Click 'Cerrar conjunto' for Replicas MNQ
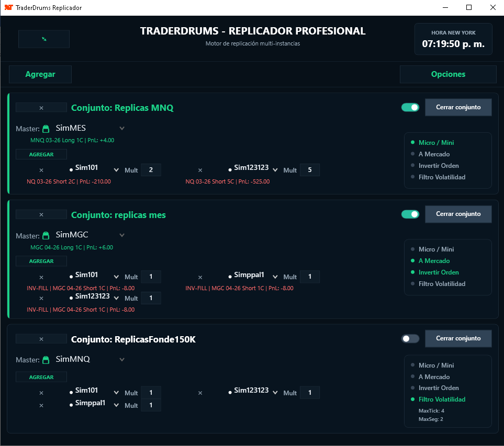The image size is (504, 446). click(x=458, y=107)
